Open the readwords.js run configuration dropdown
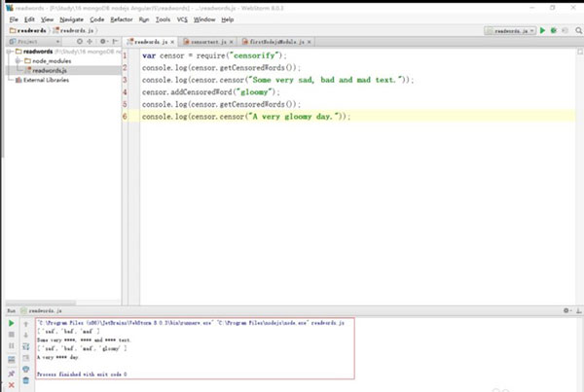Image resolution: width=584 pixels, height=392 pixels. [x=510, y=30]
